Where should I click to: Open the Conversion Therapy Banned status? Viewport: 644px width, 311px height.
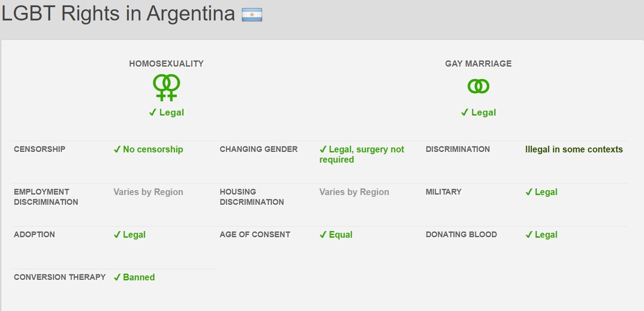pos(134,277)
